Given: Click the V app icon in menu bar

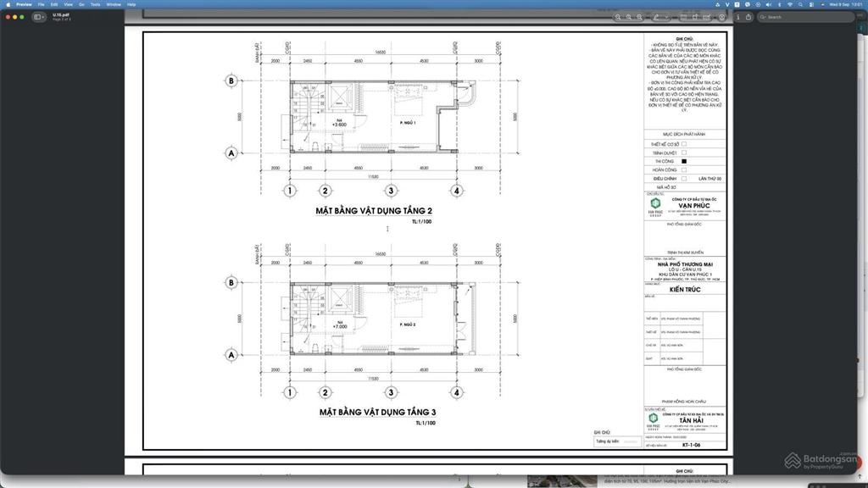Looking at the screenshot, I should click(x=727, y=4).
